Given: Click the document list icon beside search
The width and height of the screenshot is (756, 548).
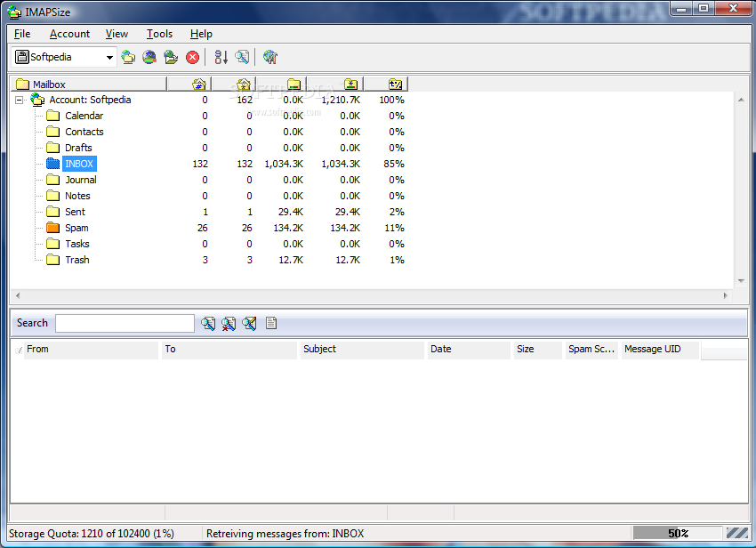Looking at the screenshot, I should (x=271, y=323).
